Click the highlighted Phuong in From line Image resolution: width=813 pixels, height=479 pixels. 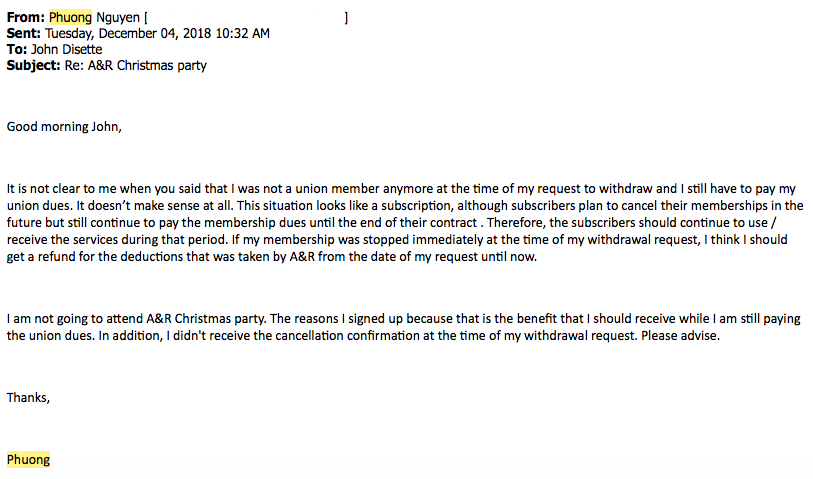click(70, 17)
